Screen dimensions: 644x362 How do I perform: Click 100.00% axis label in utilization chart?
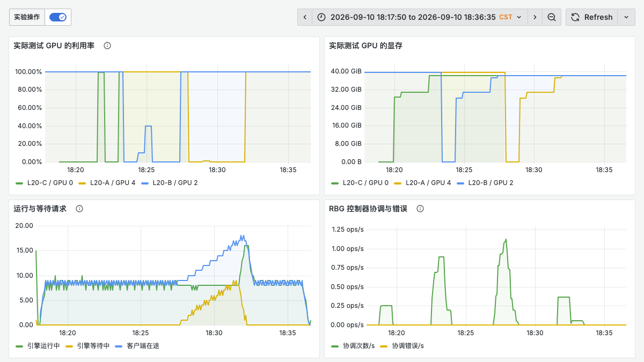point(28,72)
